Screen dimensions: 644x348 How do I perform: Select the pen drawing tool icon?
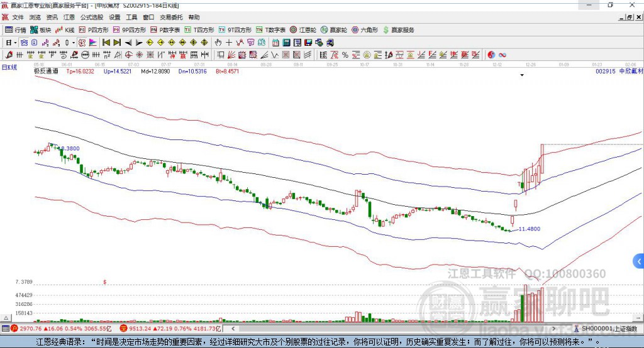[x=9, y=55]
